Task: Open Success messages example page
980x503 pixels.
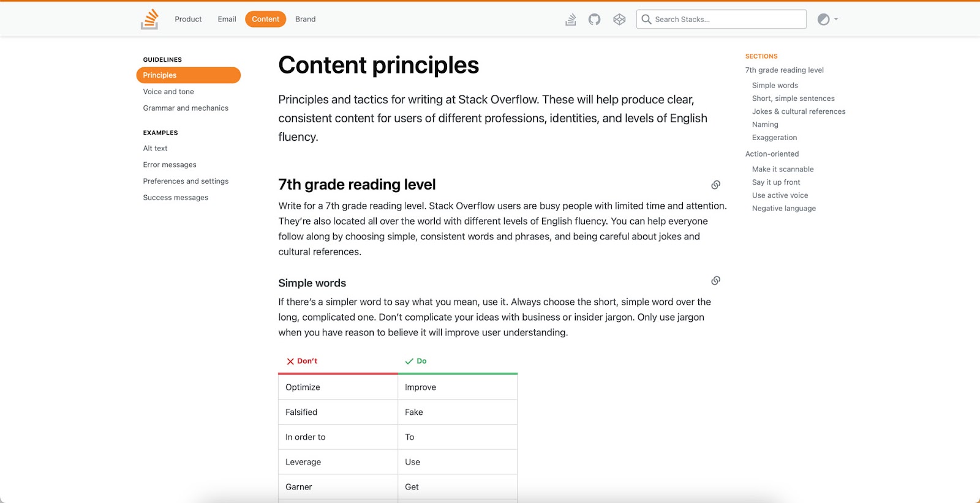Action: (176, 198)
